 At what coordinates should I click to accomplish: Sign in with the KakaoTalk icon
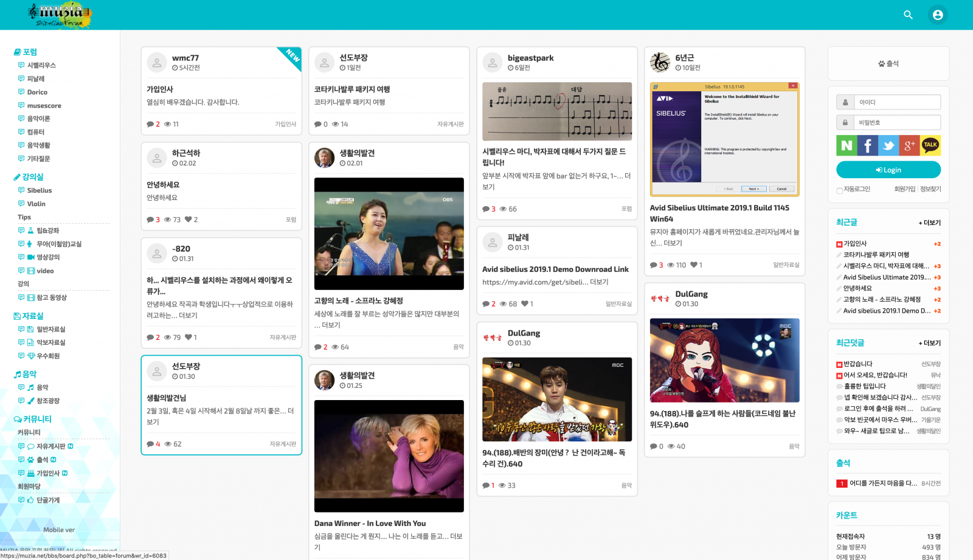[930, 145]
